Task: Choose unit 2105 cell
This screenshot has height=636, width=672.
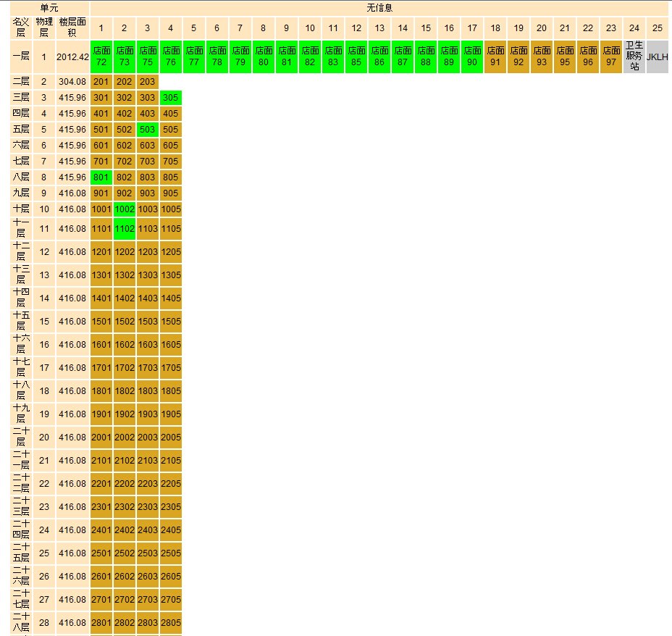Action: tap(171, 460)
